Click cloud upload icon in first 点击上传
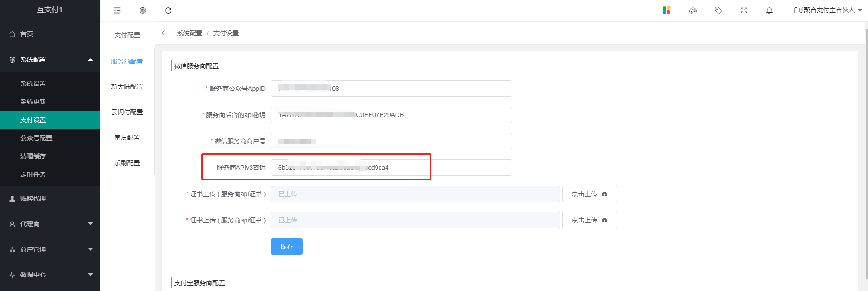 click(x=604, y=194)
